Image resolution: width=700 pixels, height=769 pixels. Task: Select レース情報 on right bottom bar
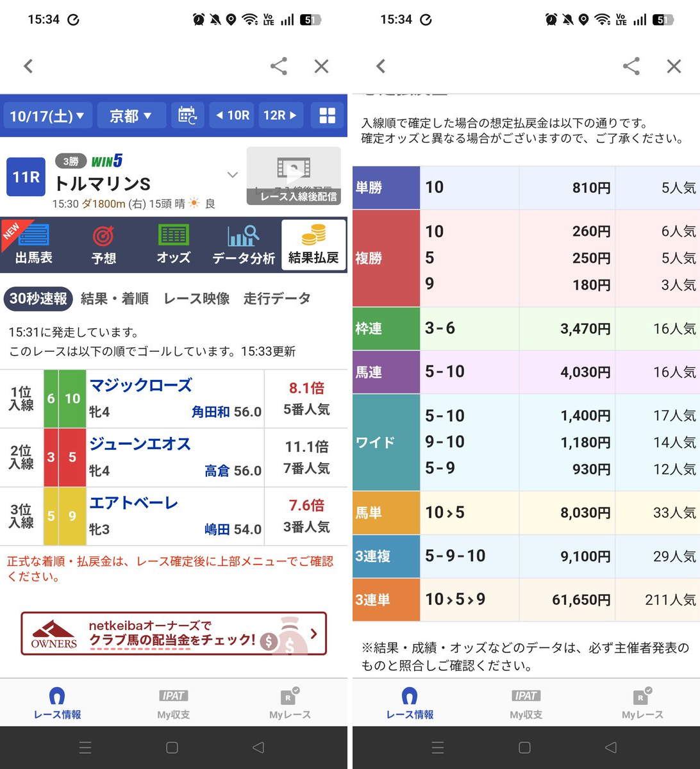pos(410,704)
